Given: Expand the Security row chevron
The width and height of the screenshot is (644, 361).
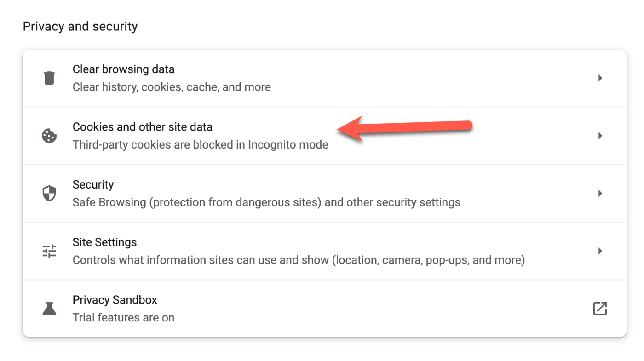Looking at the screenshot, I should pos(600,193).
